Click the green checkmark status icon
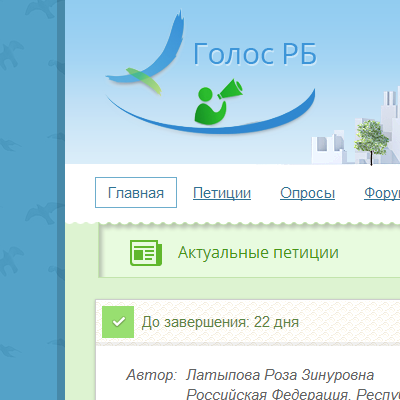Viewport: 400px width, 400px height. click(118, 322)
